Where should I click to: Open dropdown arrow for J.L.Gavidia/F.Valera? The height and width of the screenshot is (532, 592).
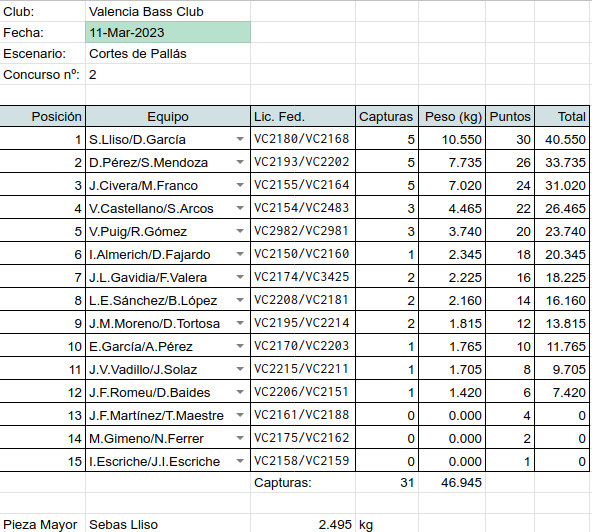[x=240, y=277]
